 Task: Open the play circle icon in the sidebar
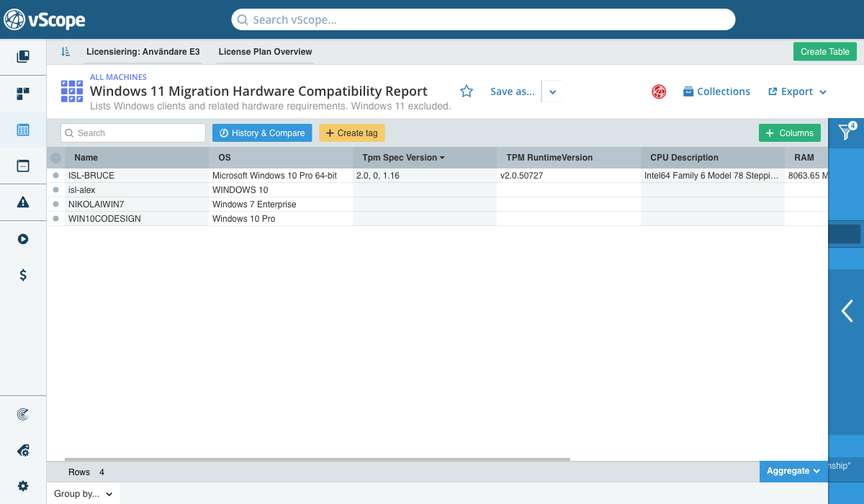tap(23, 239)
